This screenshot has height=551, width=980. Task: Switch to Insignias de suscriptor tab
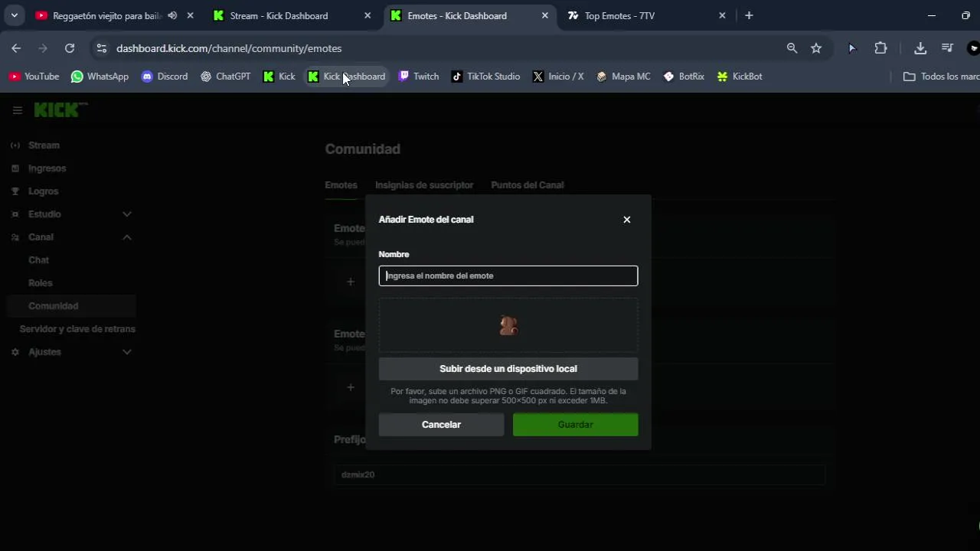[424, 185]
